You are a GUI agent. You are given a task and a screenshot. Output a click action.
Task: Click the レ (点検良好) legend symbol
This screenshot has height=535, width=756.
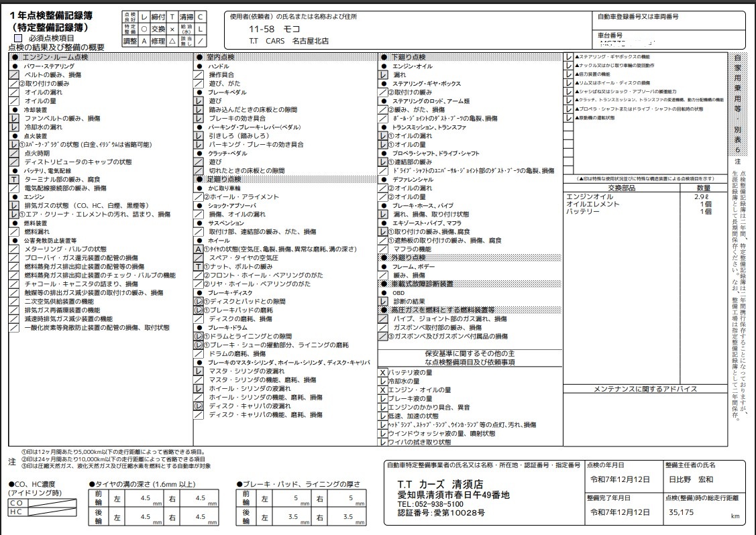click(144, 17)
